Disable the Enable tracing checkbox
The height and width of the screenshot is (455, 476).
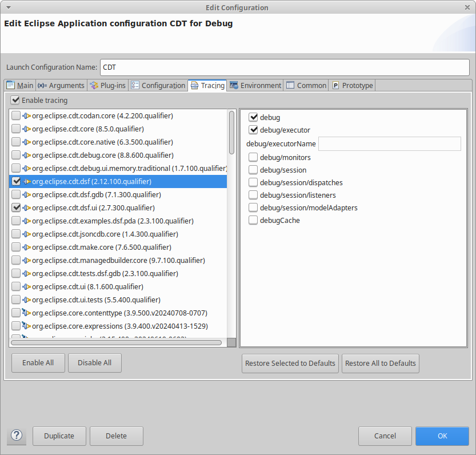click(x=15, y=101)
